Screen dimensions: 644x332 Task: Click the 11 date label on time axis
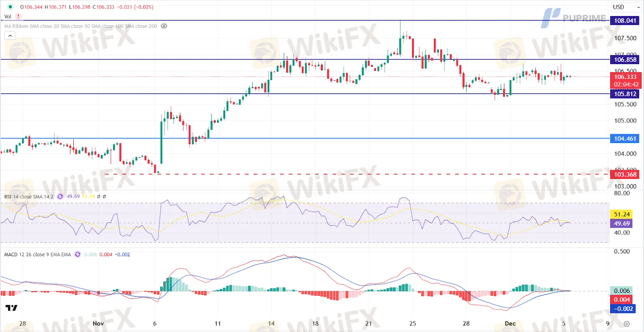click(218, 324)
